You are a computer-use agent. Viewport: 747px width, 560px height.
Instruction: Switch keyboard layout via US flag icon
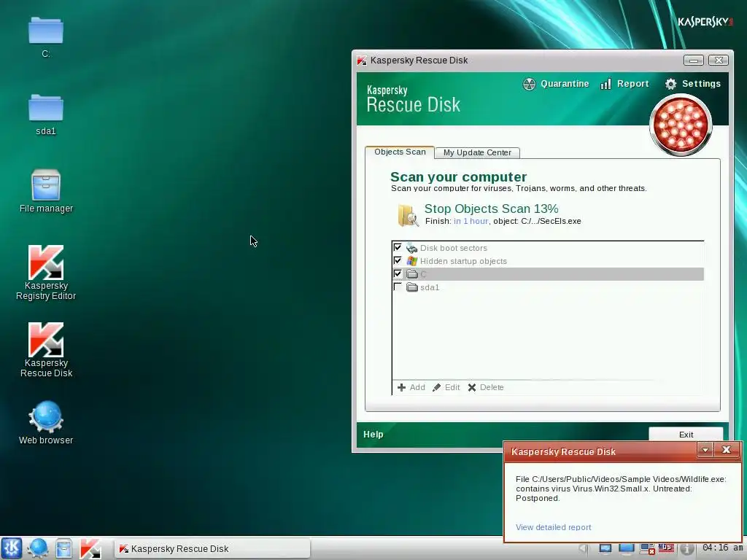click(666, 548)
